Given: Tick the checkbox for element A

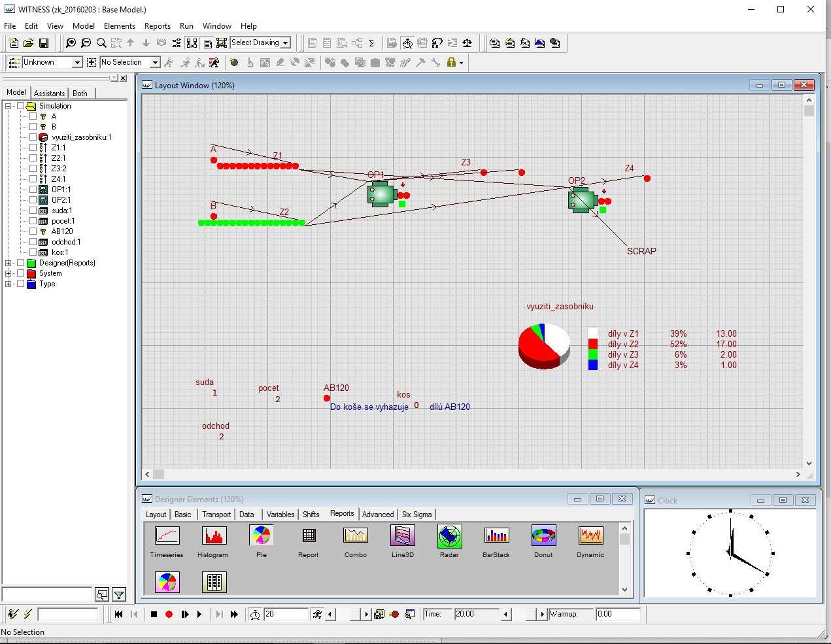Looking at the screenshot, I should 33,116.
